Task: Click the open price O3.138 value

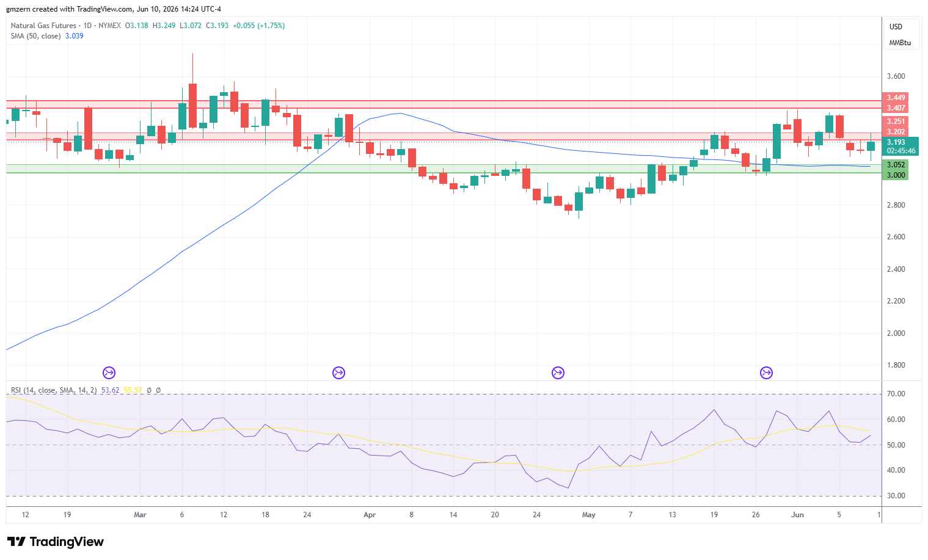Action: (137, 26)
